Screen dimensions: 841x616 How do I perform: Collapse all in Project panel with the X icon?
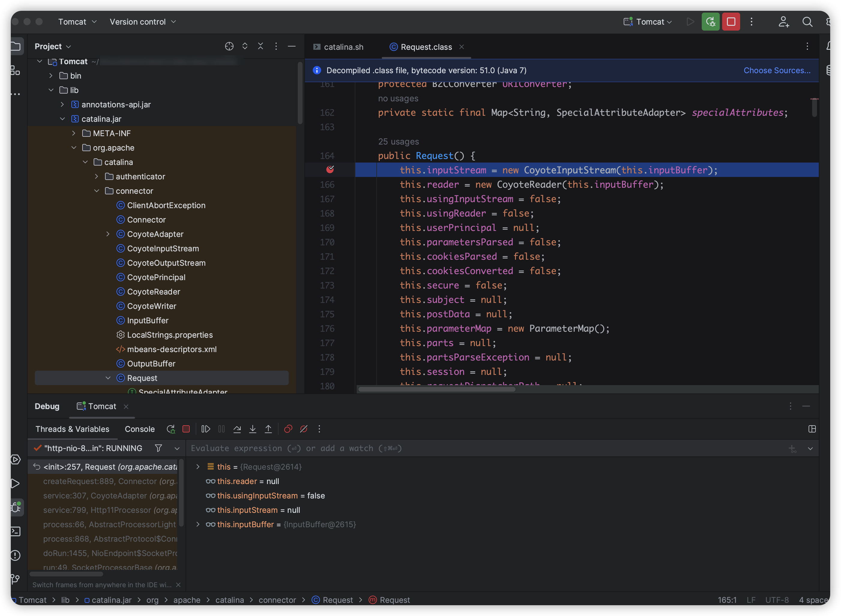pos(261,46)
